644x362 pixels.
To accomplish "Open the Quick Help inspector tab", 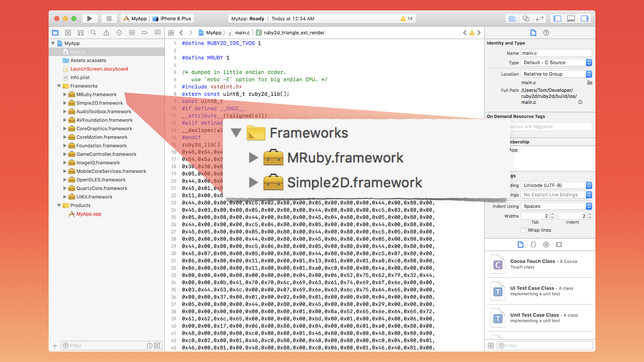I will [546, 33].
